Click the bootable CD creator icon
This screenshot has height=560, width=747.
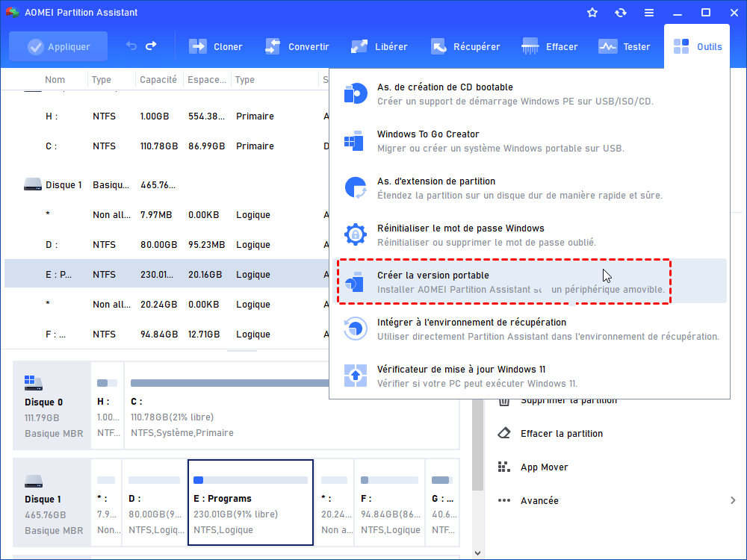point(356,93)
